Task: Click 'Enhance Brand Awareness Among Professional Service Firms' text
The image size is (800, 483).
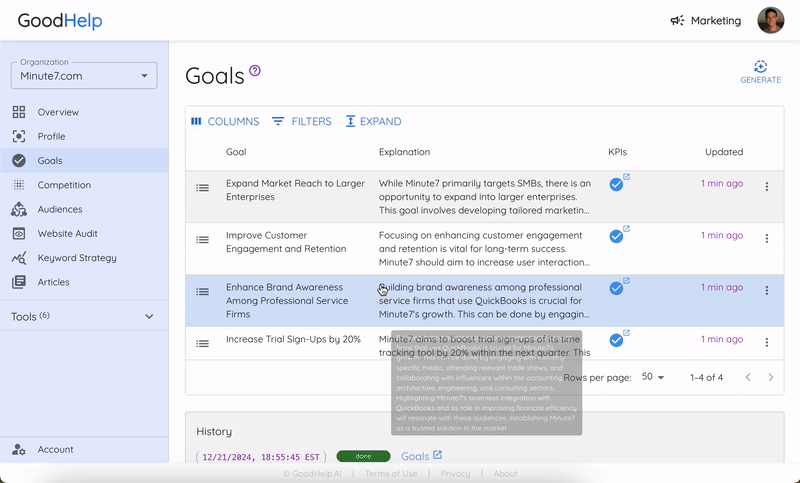Action: [x=287, y=301]
